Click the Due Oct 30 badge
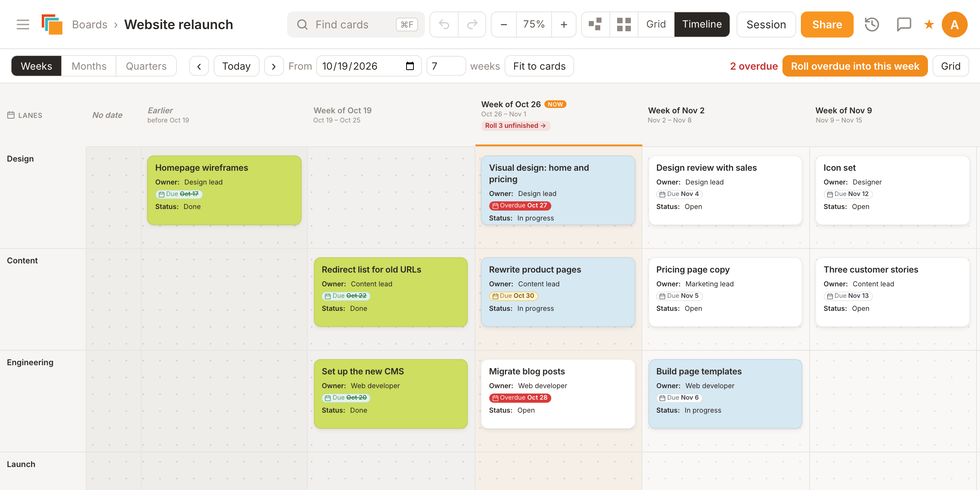980x490 pixels. (x=513, y=296)
